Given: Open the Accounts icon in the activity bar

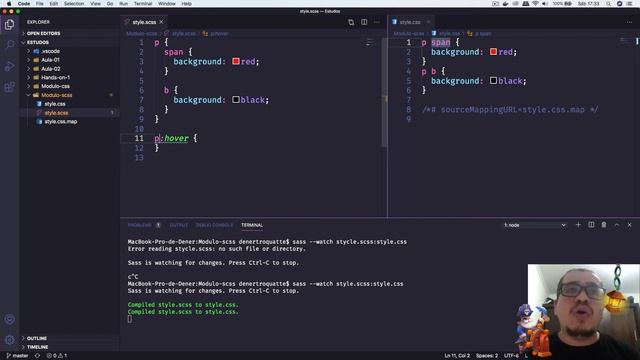Looking at the screenshot, I should [9, 319].
